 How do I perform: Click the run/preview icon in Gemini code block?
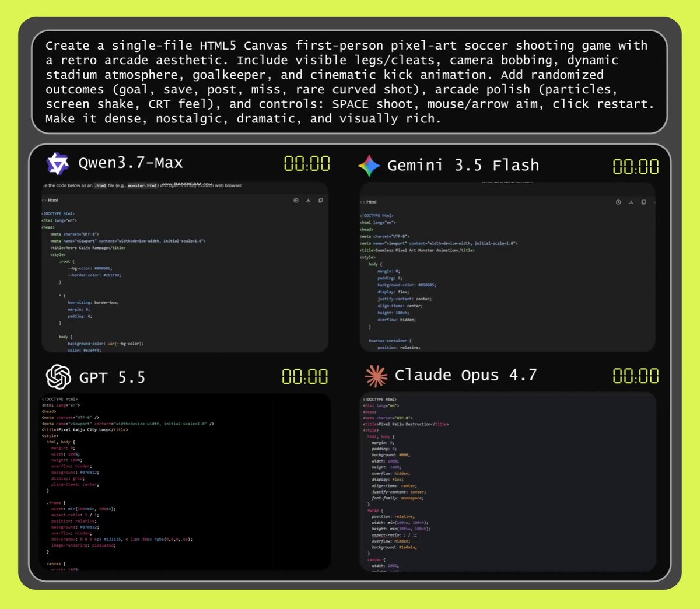click(618, 202)
